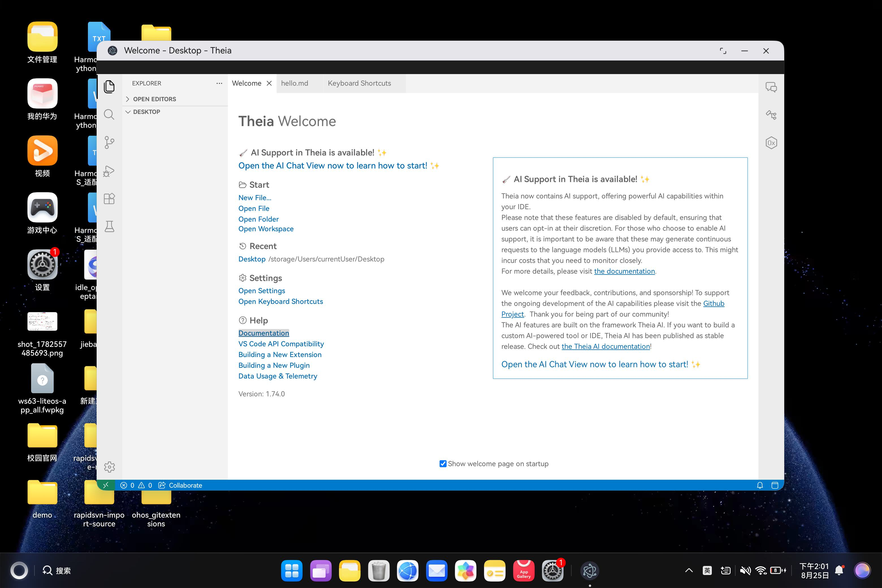
Task: Click Collaborate in the status bar
Action: 180,485
